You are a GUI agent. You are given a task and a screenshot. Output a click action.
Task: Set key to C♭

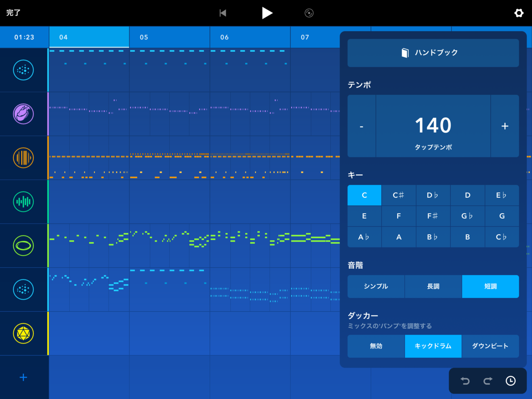502,237
